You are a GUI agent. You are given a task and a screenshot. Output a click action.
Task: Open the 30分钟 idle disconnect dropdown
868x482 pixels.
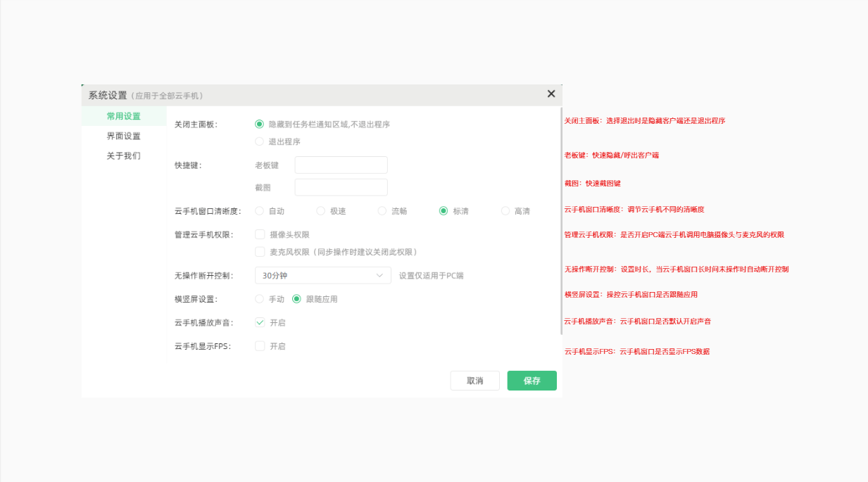[x=322, y=275]
